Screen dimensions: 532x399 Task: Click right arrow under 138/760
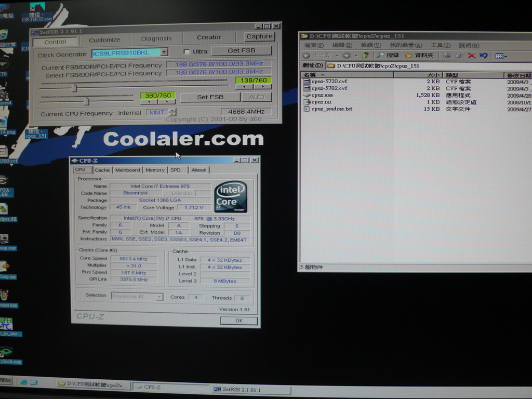pyautogui.click(x=262, y=87)
